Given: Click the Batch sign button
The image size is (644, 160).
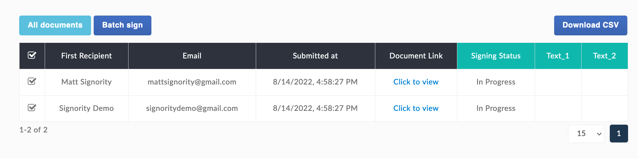Looking at the screenshot, I should (122, 25).
